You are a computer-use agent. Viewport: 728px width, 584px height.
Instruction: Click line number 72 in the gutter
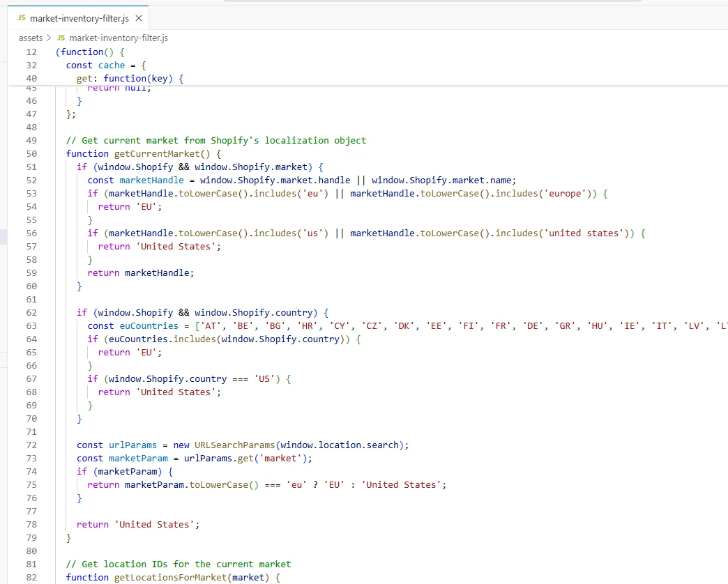pyautogui.click(x=31, y=445)
